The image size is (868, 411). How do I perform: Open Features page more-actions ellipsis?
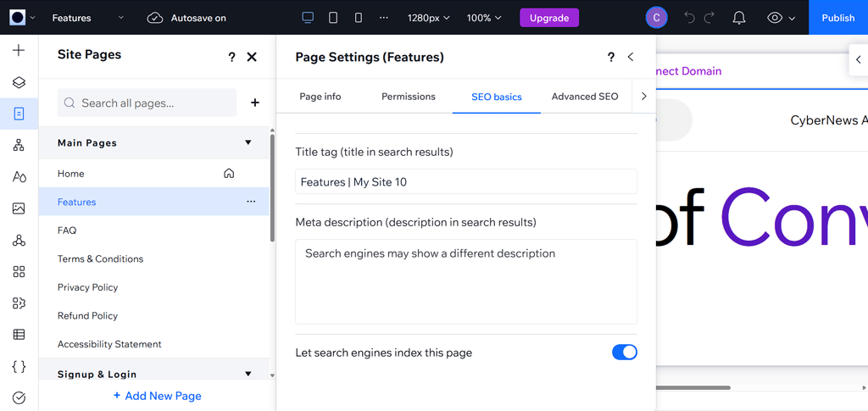point(251,202)
